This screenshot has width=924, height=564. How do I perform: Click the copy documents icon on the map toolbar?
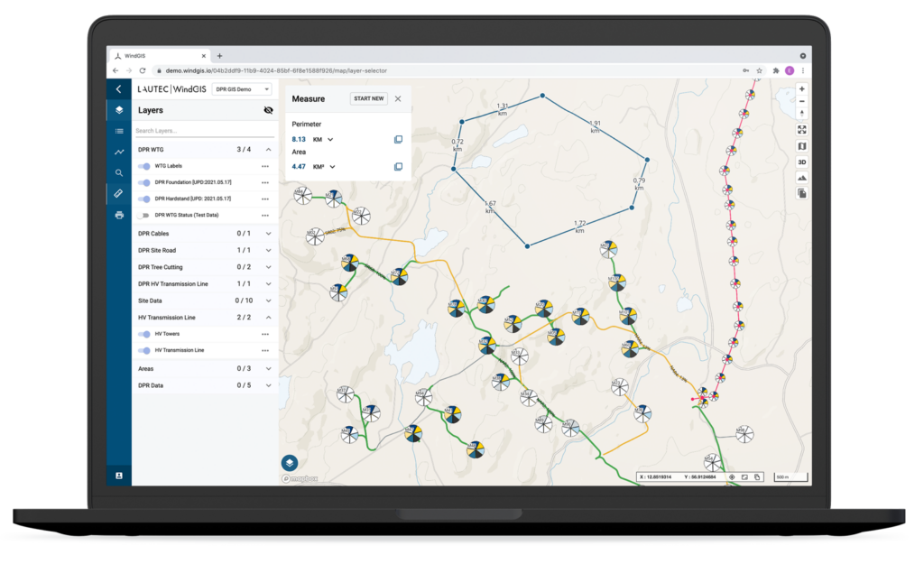[x=801, y=193]
